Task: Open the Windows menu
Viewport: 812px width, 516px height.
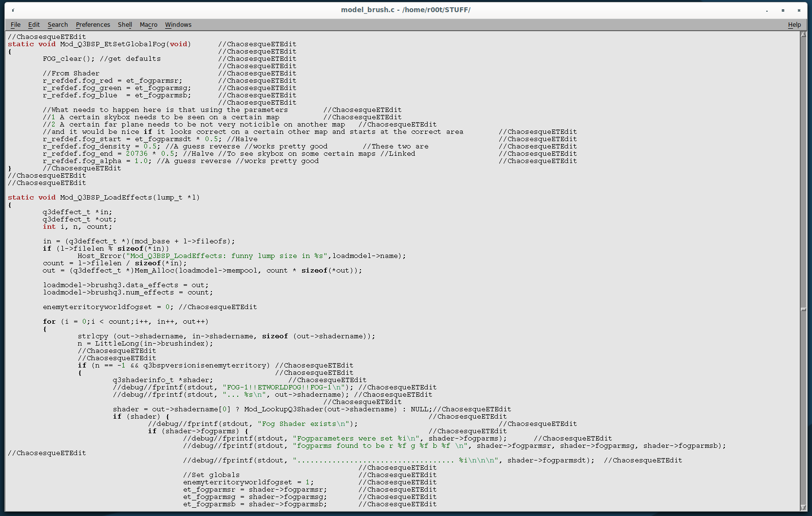Action: coord(178,25)
